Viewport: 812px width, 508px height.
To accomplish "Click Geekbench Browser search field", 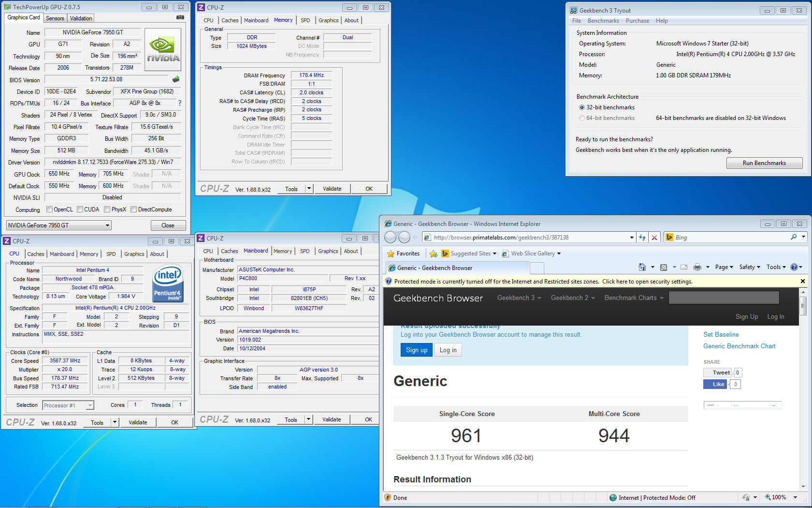I will click(724, 298).
